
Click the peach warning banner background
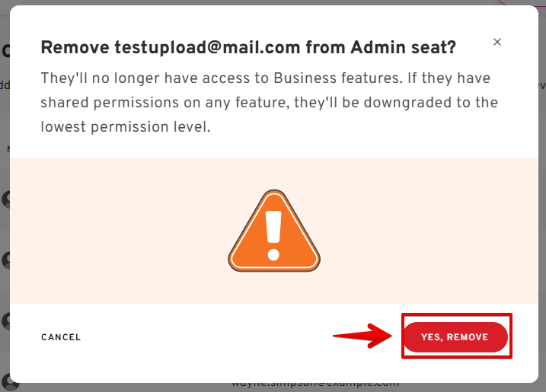(114, 228)
